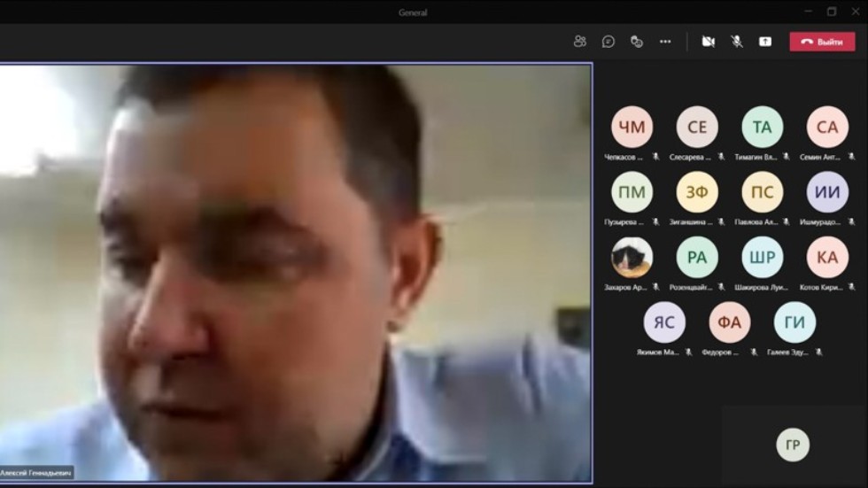Open More actions ellipsis menu
Screen dimensions: 868x488
[x=665, y=42]
